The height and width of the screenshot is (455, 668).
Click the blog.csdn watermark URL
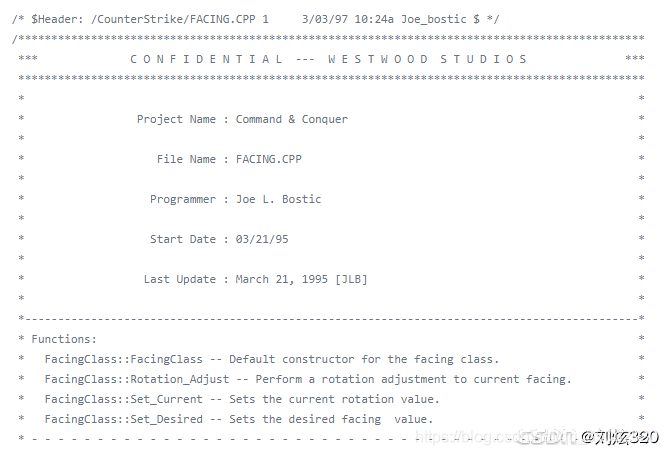pos(496,437)
